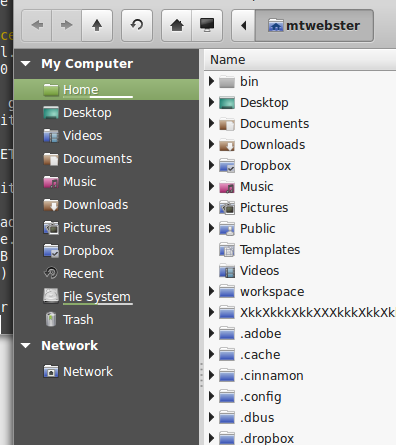The image size is (396, 445).
Task: Expand the Dropbox folder tree row
Action: pyautogui.click(x=211, y=165)
